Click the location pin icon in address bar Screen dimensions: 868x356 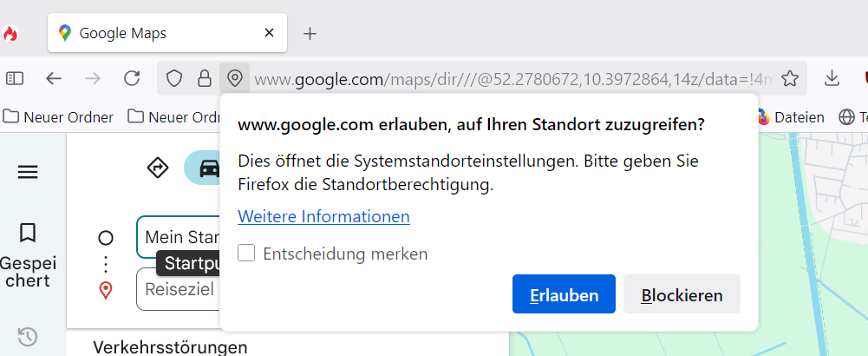point(234,79)
